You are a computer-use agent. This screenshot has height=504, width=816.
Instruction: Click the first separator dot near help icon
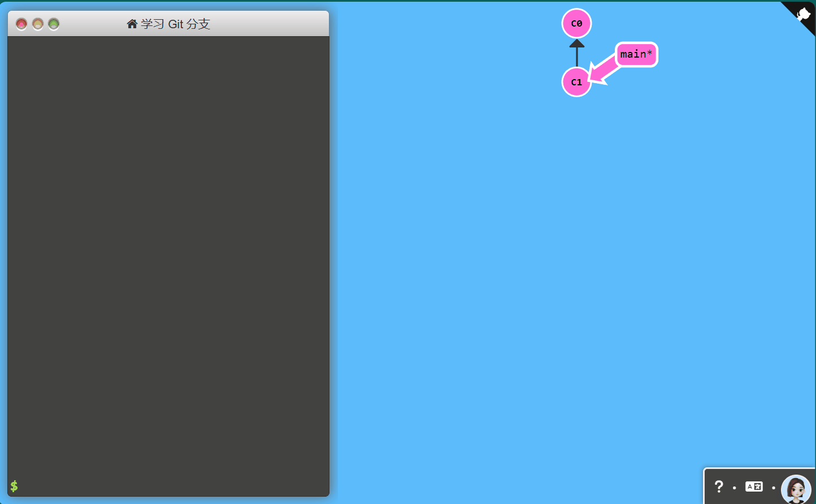point(735,487)
